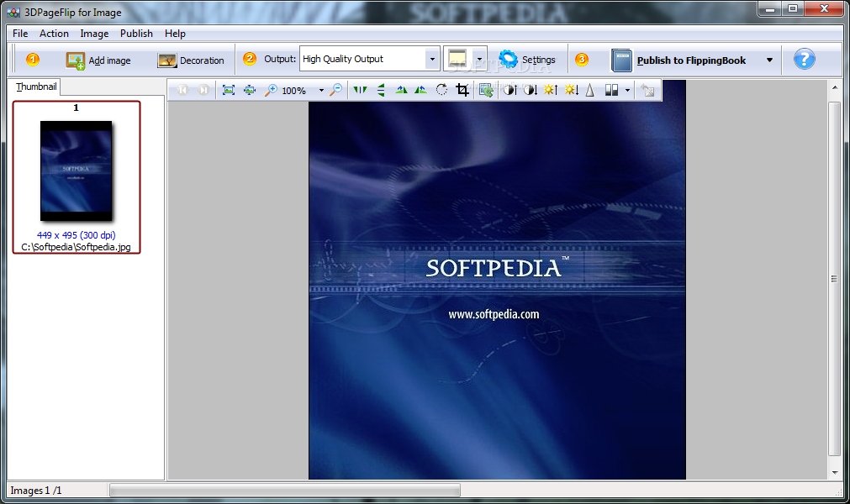Select the Softpedia.jpg thumbnail
Screen dimensions: 850x504
pos(77,177)
